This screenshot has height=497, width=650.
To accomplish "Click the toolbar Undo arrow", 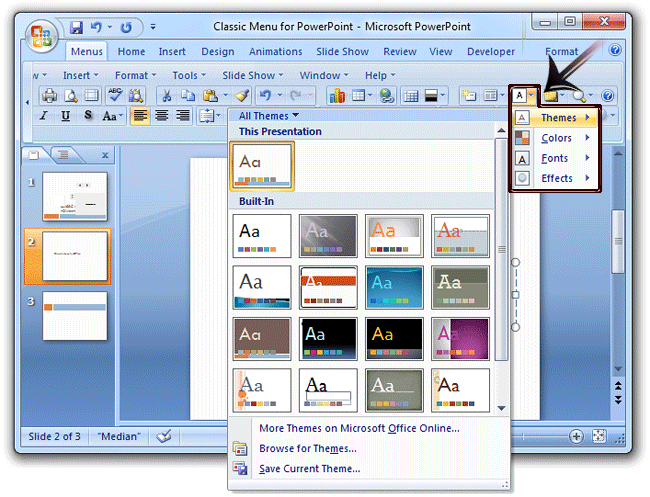I will pos(265,96).
